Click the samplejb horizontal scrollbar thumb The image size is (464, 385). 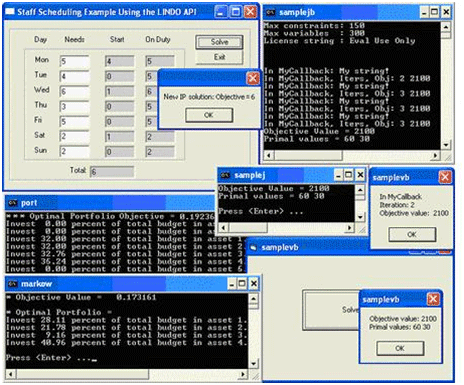click(x=308, y=156)
